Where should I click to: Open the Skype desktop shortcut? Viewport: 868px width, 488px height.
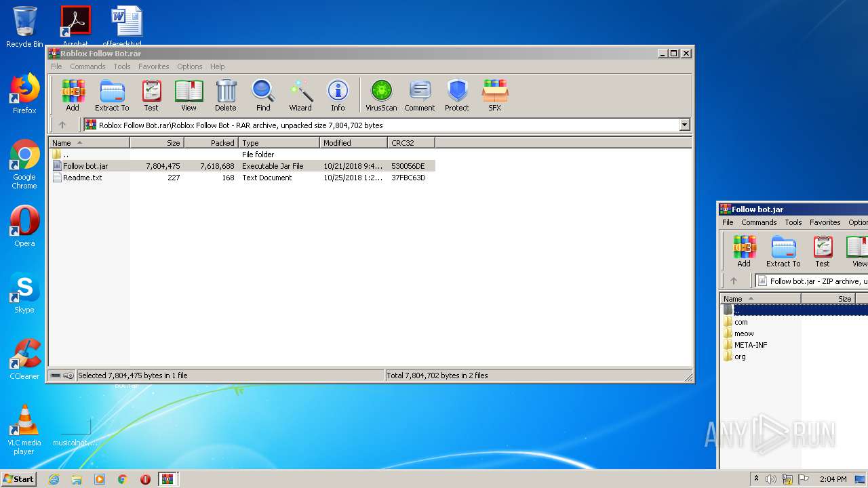click(x=24, y=293)
